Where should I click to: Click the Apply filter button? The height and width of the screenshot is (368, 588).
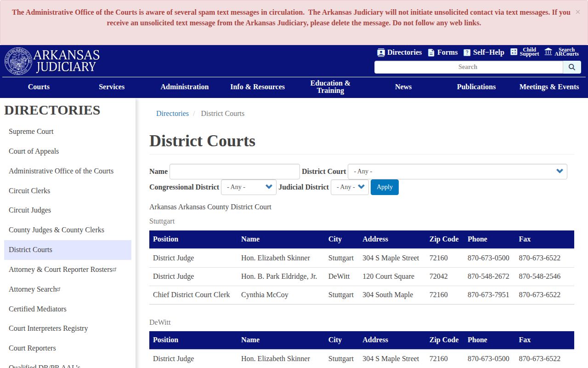[384, 187]
